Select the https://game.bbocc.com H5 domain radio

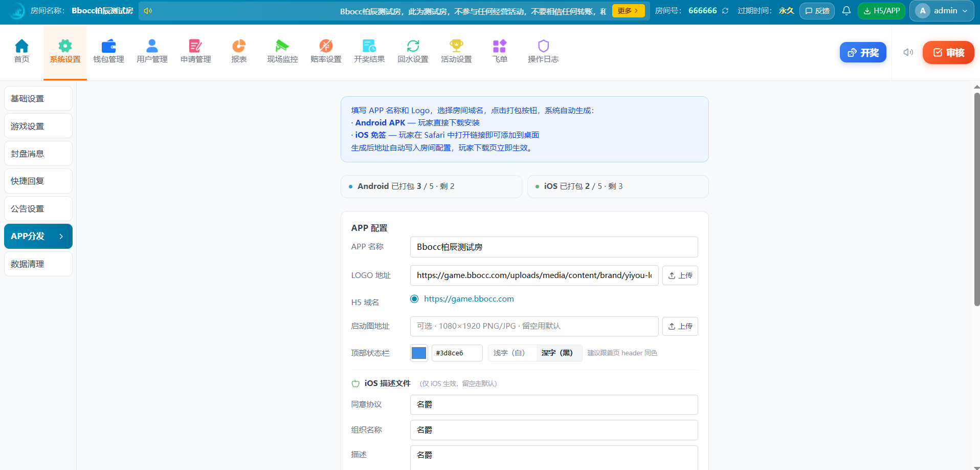414,299
